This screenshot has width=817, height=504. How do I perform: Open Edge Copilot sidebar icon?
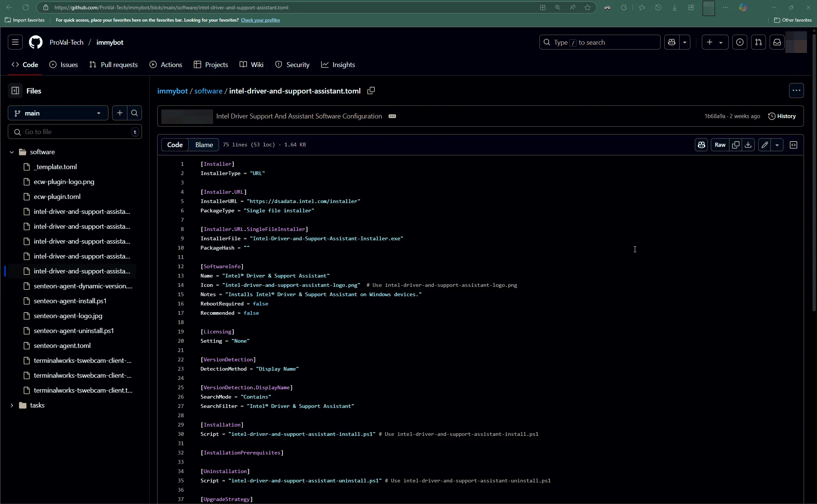pyautogui.click(x=743, y=7)
